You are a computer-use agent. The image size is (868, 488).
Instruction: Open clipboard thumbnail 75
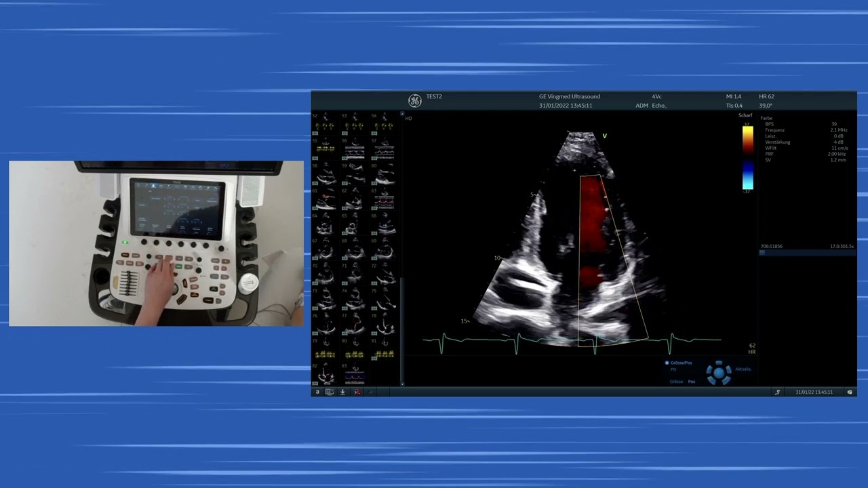click(x=384, y=299)
